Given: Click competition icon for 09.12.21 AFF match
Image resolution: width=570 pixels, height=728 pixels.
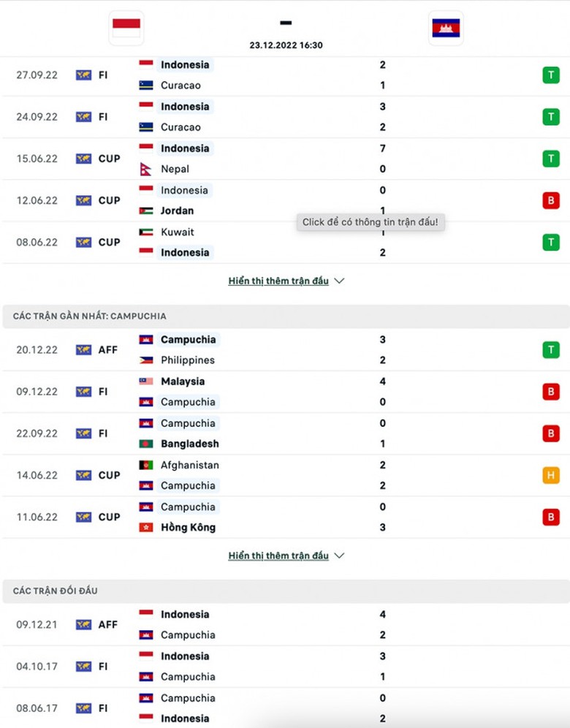Looking at the screenshot, I should [x=83, y=625].
